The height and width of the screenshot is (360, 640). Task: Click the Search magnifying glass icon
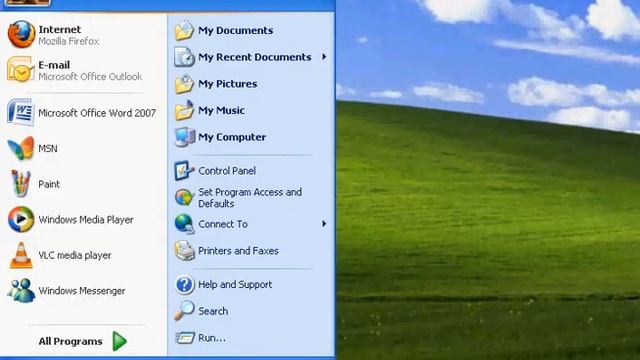click(184, 311)
